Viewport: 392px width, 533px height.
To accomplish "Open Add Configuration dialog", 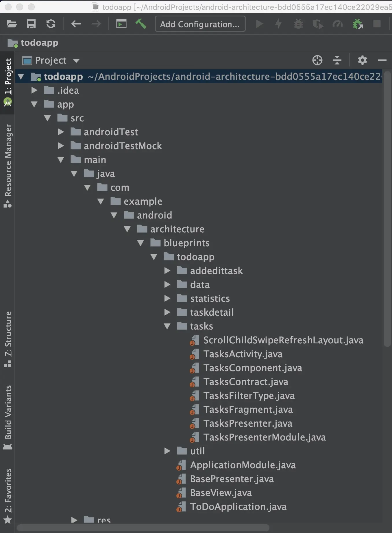I will click(200, 24).
